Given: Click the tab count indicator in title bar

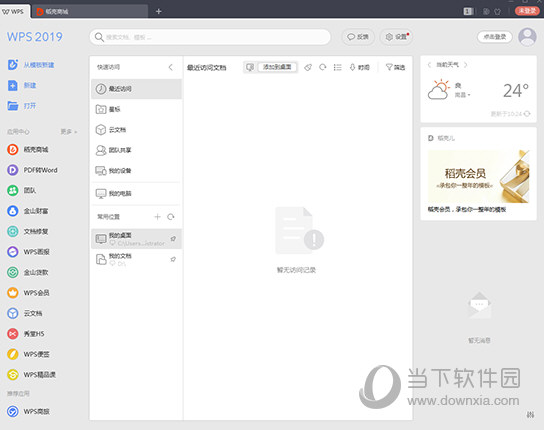Looking at the screenshot, I should click(468, 11).
